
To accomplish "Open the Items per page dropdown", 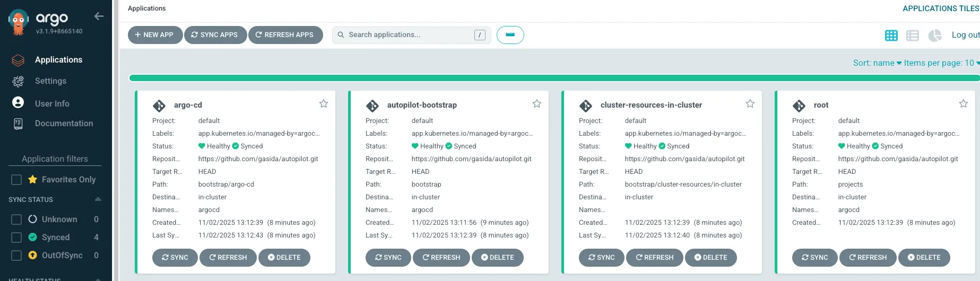I will (x=942, y=63).
